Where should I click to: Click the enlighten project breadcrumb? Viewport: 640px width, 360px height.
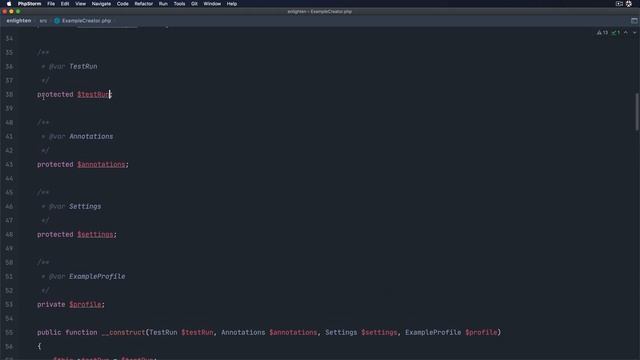(x=19, y=20)
